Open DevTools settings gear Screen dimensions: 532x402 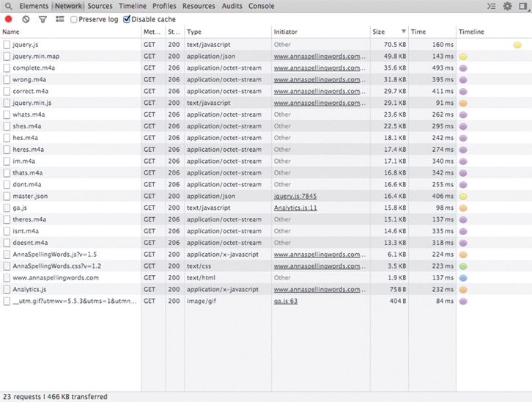pos(507,6)
